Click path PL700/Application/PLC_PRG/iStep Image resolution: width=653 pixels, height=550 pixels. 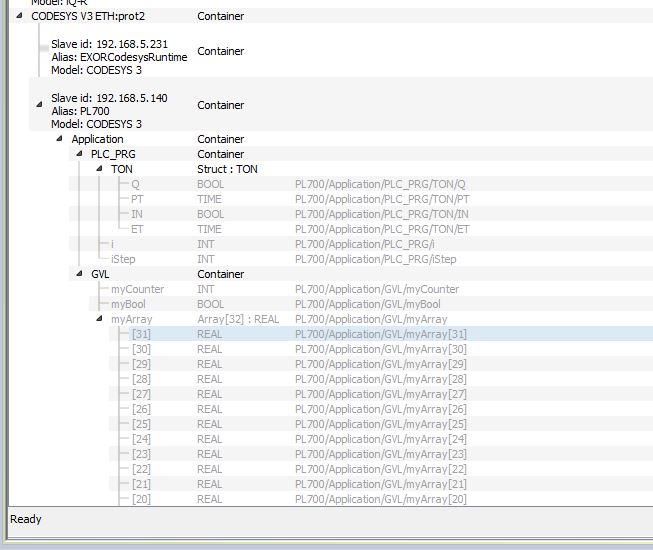coord(376,259)
